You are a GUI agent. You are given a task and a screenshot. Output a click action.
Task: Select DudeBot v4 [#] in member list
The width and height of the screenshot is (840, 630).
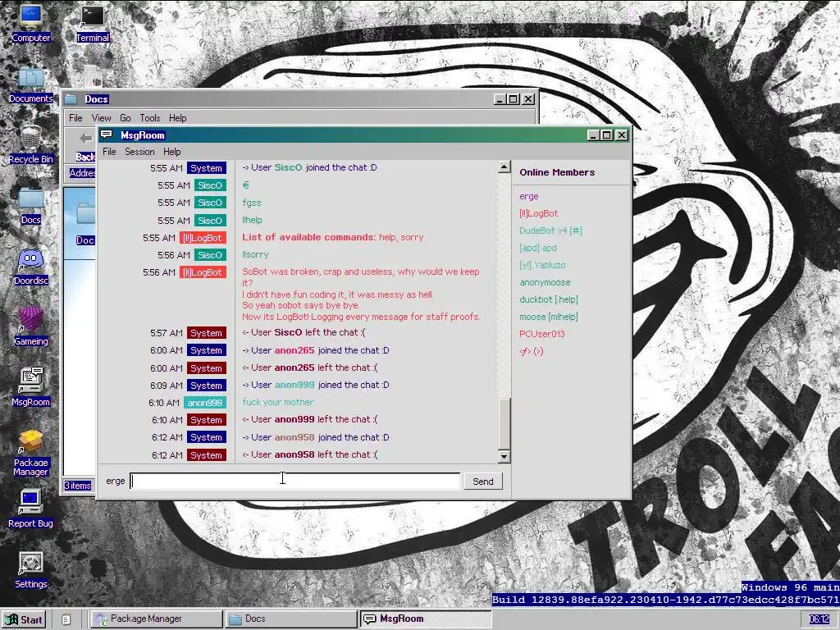550,231
